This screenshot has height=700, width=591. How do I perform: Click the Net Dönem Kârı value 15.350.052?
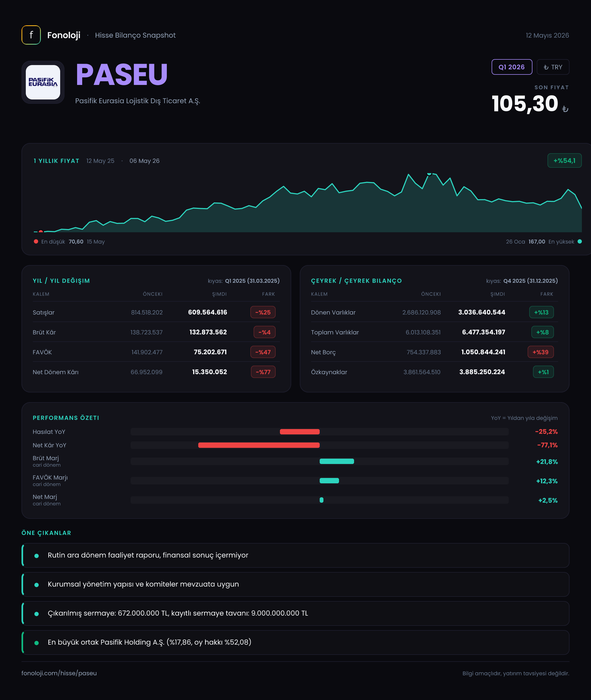click(x=209, y=372)
